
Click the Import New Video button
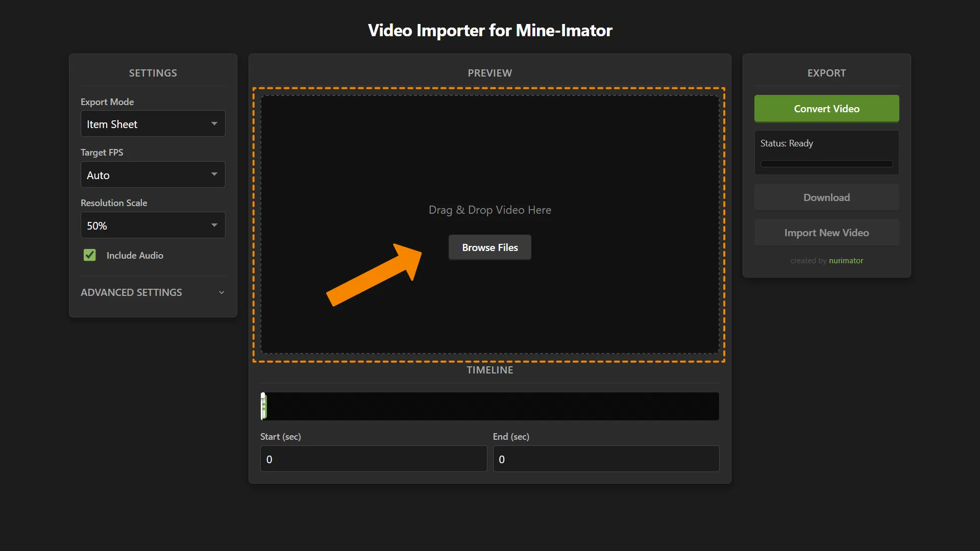tap(826, 233)
